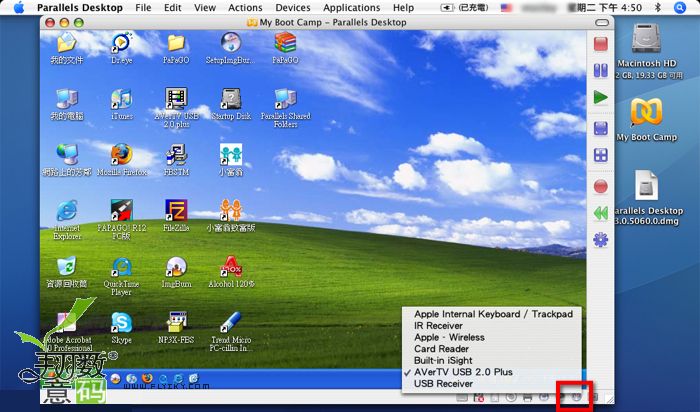Image resolution: width=700 pixels, height=412 pixels.
Task: Select the Mozilla Firefox desktop shortcut
Action: [x=121, y=161]
